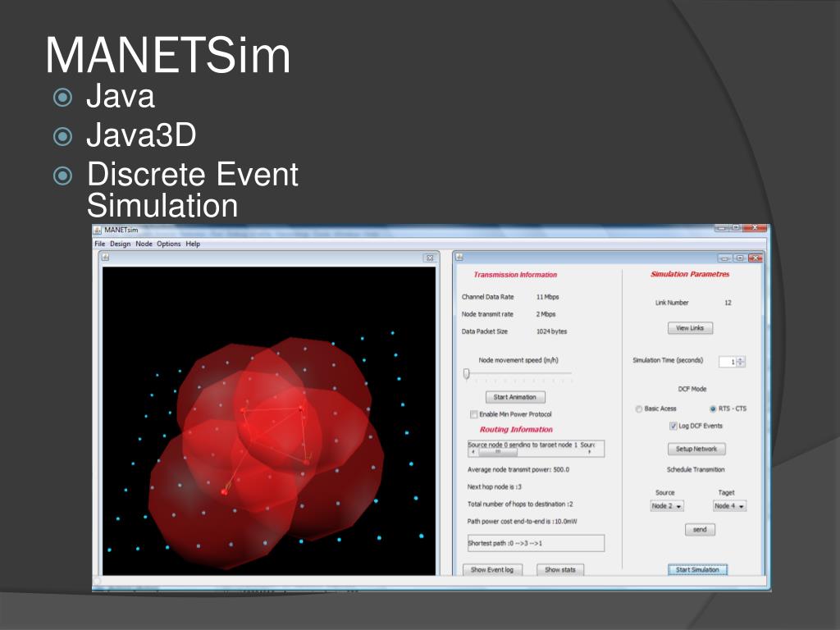
Task: Open the Help menu
Action: pos(193,244)
